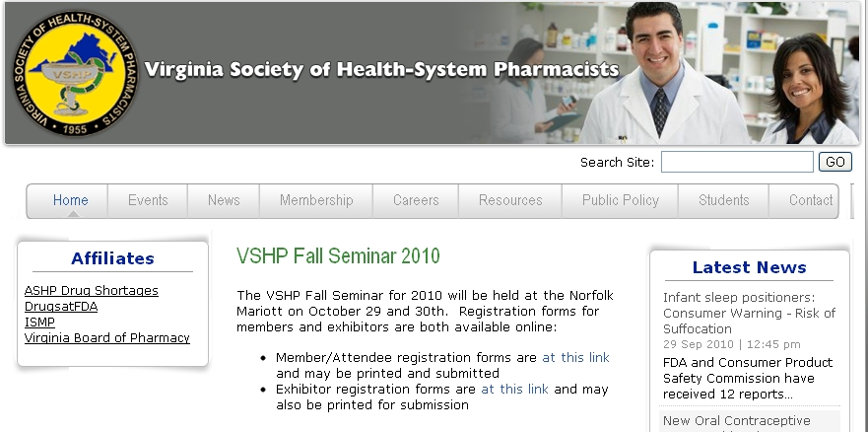Open Virginia Board of Pharmacy link
Screen dimensions: 868x432
(106, 338)
